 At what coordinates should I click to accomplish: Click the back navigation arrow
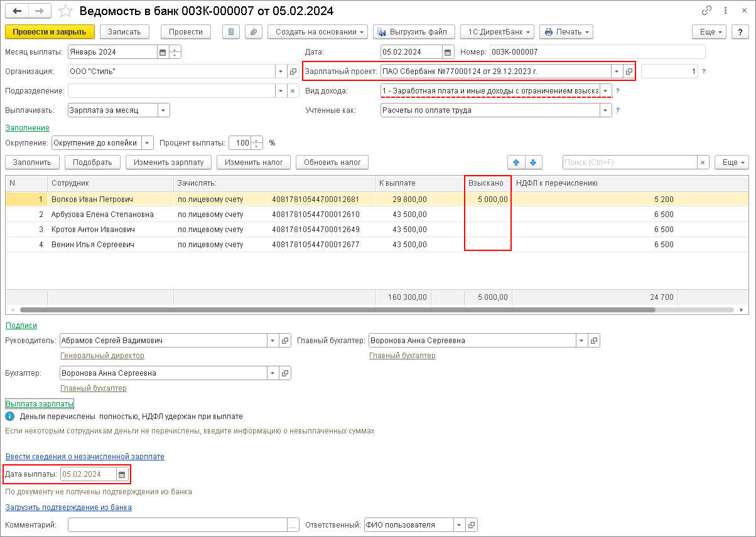point(17,11)
